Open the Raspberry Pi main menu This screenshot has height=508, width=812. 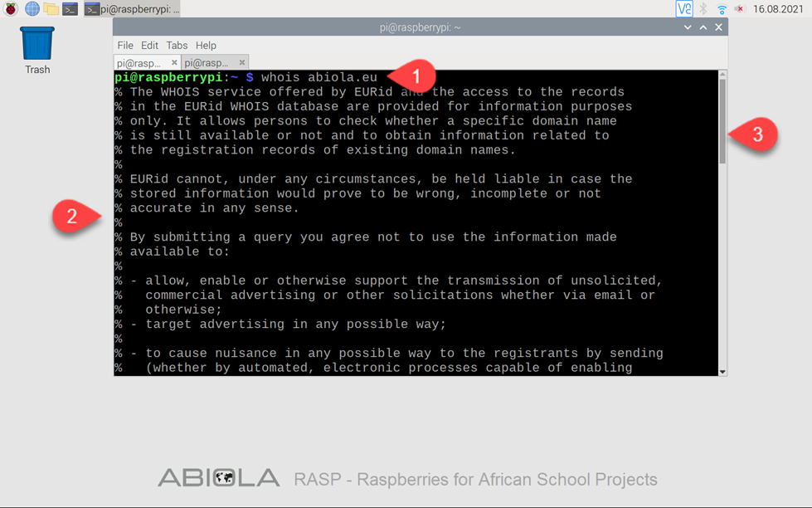pyautogui.click(x=10, y=9)
